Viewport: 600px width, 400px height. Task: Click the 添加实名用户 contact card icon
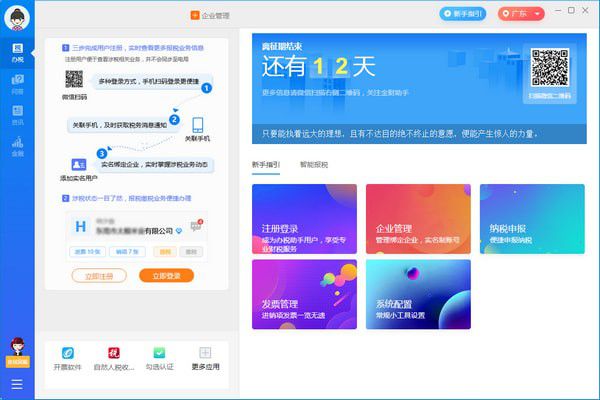pos(79,165)
